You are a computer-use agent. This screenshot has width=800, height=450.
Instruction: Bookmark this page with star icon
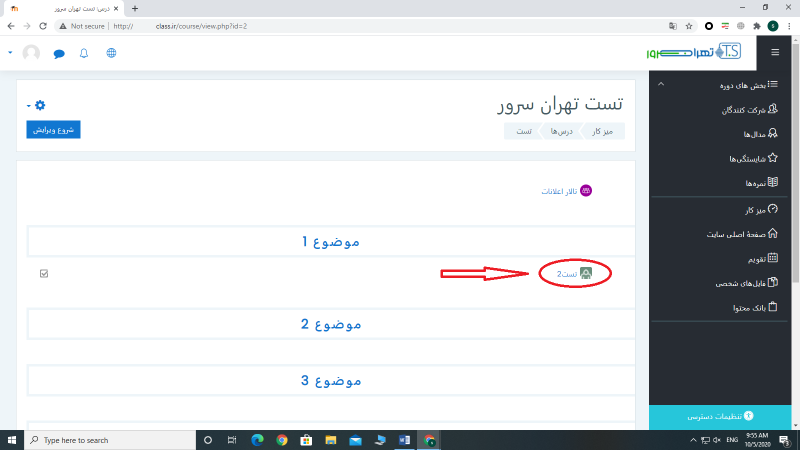[689, 26]
